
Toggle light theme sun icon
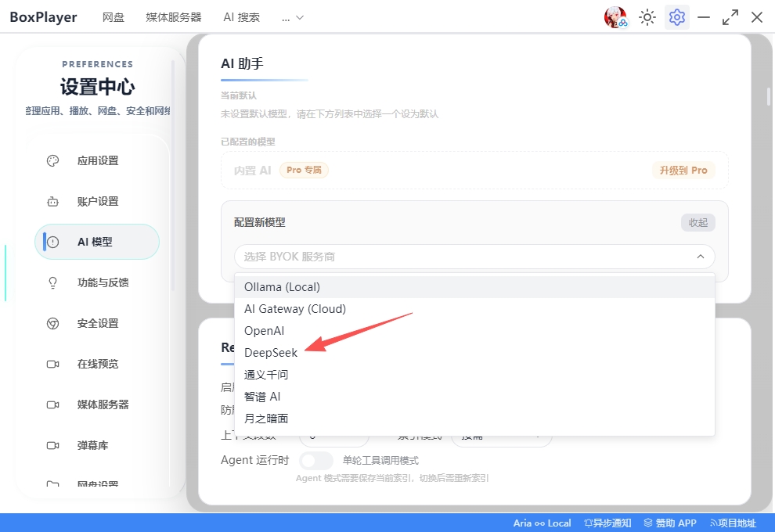(647, 17)
